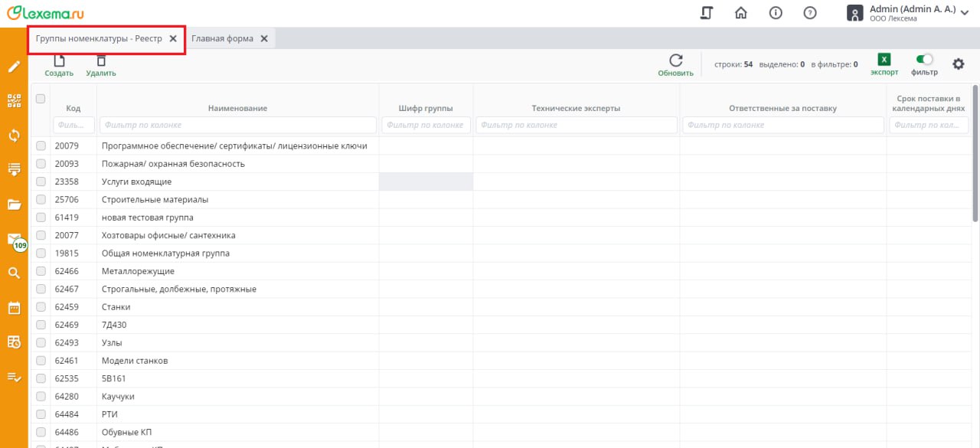The image size is (980, 448).
Task: Toggle the фильтр switch off
Action: (x=924, y=59)
